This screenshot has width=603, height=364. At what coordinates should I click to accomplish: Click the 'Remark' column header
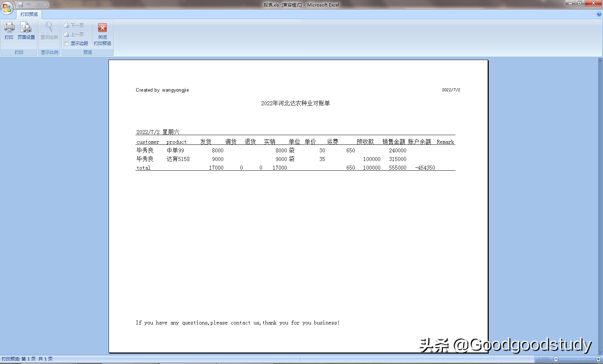[445, 142]
